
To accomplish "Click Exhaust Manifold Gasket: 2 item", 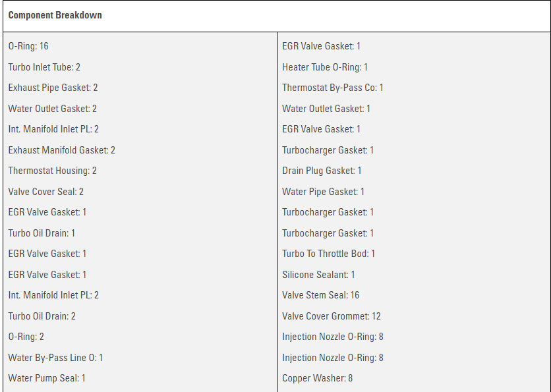I will tap(61, 150).
